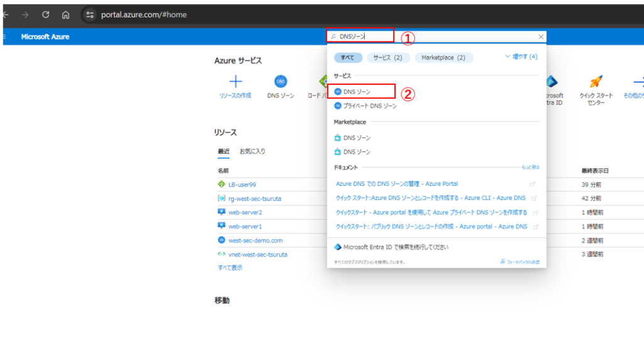644x338 pixels.
Task: Click the browser home icon
Action: tap(65, 15)
